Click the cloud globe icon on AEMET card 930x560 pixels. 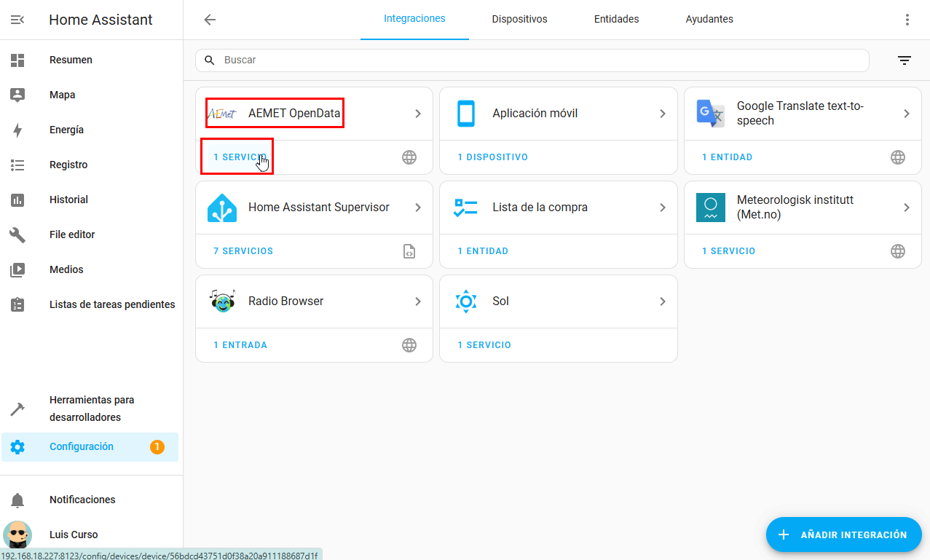pos(410,157)
